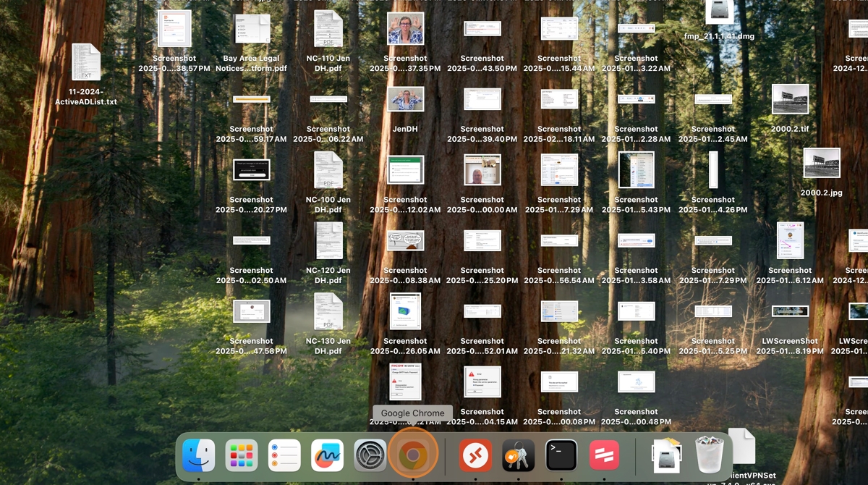Image resolution: width=868 pixels, height=485 pixels.
Task: Launch Terminal from the Dock
Action: (561, 455)
